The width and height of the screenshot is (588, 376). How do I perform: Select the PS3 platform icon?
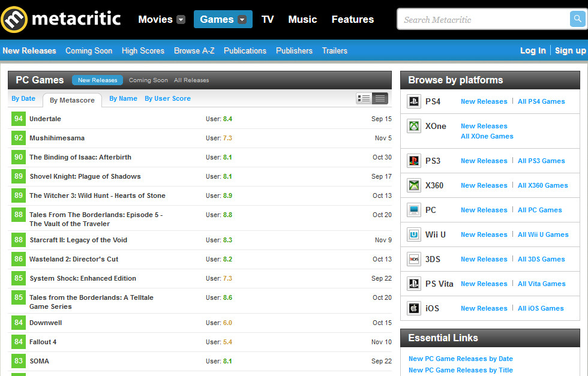coord(414,161)
